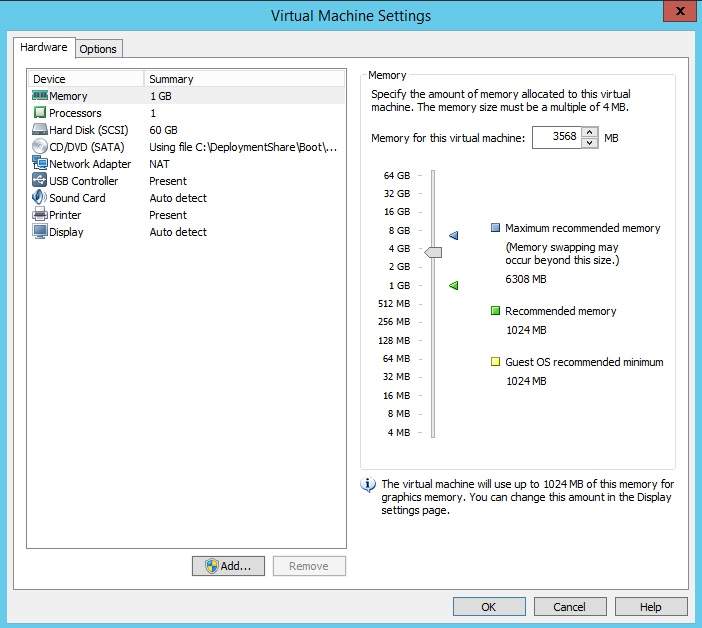Switch to the Options tab
This screenshot has width=702, height=628.
(98, 49)
